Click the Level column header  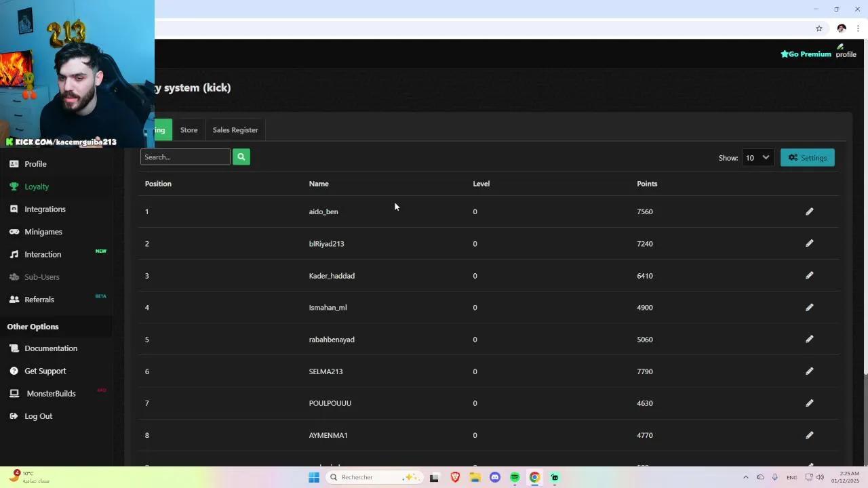[481, 184]
